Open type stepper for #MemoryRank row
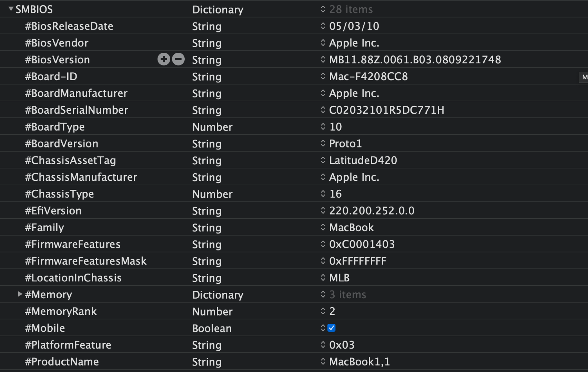The height and width of the screenshot is (372, 588). click(323, 311)
